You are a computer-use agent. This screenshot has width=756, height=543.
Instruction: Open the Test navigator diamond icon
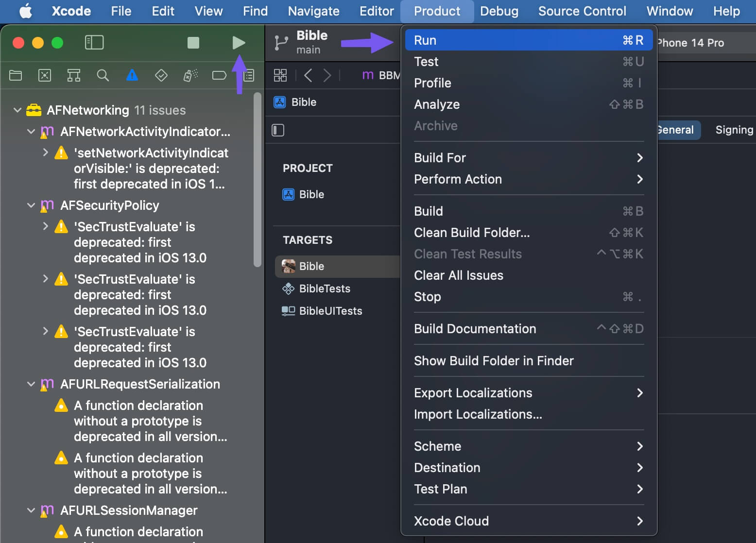click(x=161, y=75)
